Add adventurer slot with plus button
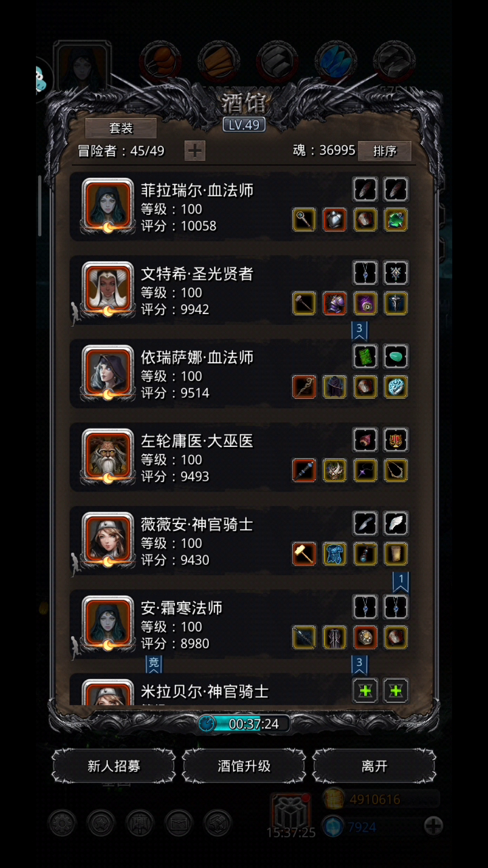Viewport: 488px width, 868px height. [195, 151]
